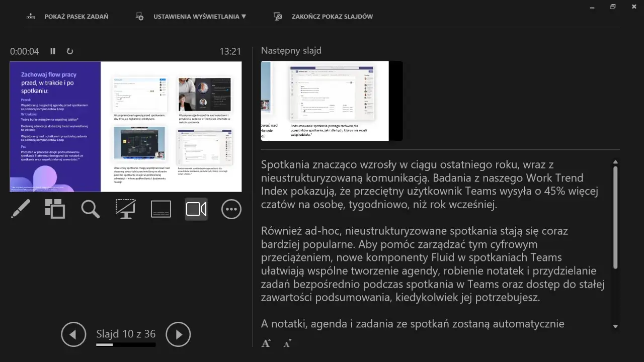Click the notes scrollbar down arrow
The width and height of the screenshot is (644, 362).
615,326
